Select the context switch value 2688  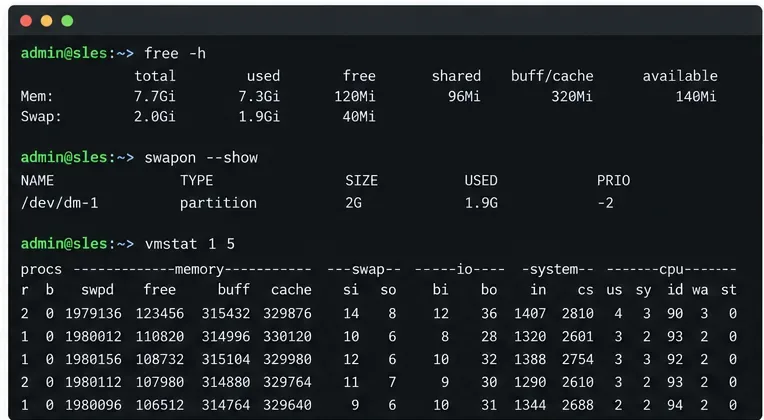578,405
